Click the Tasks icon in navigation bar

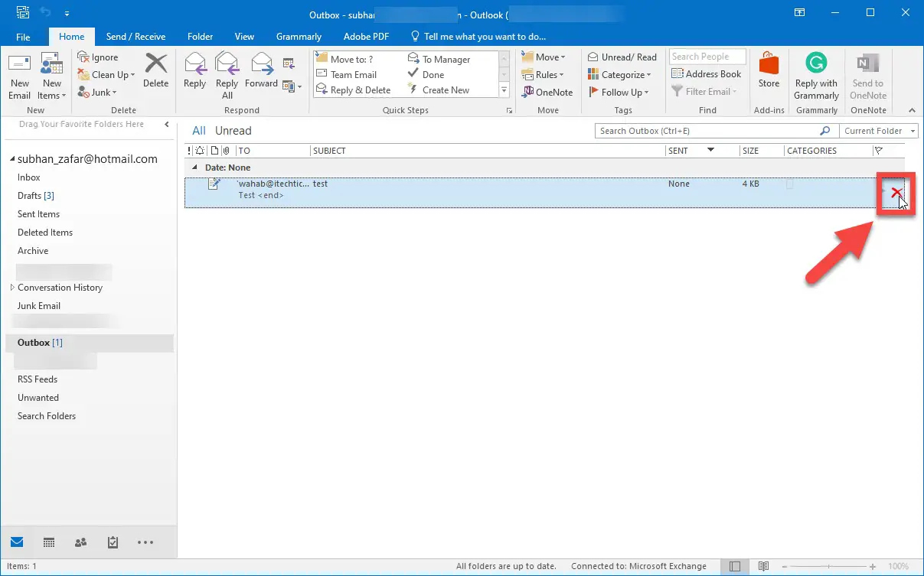(113, 542)
